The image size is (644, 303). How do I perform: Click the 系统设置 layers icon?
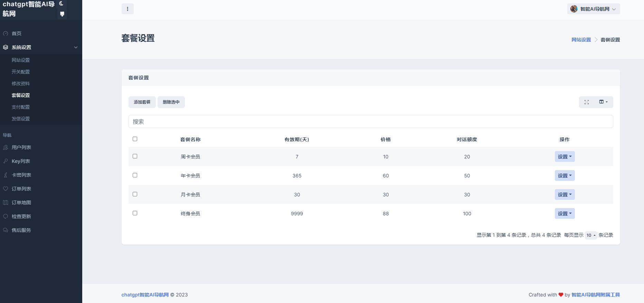(6, 47)
